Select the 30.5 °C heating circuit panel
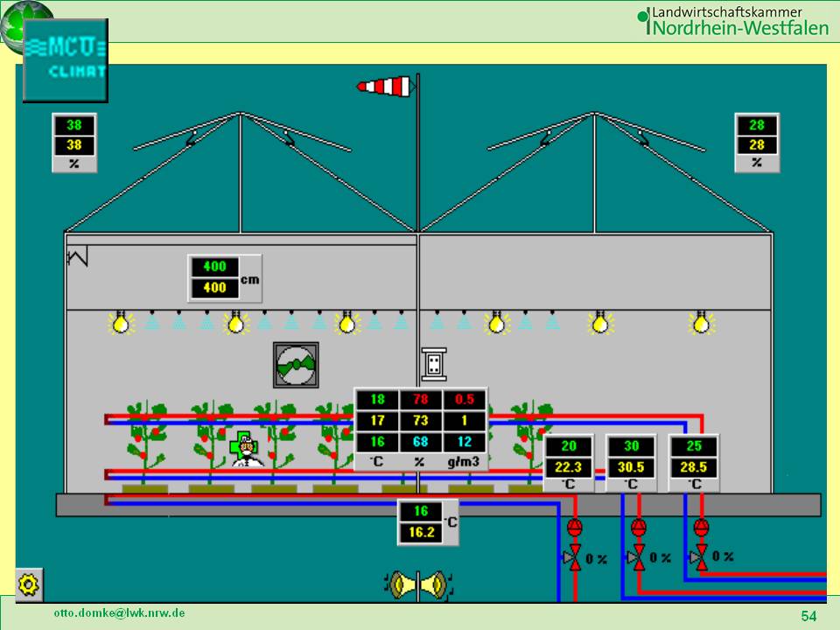Viewport: 840px width, 630px height. 631,463
